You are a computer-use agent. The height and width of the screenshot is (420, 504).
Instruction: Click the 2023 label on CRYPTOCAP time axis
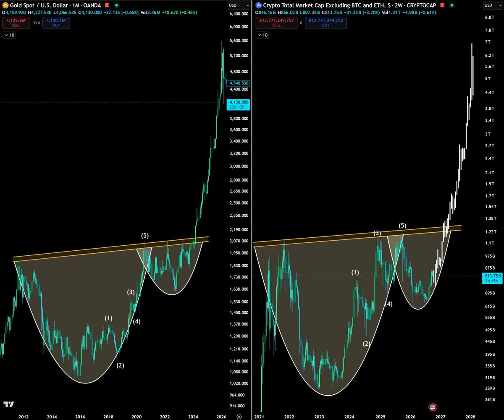320,417
